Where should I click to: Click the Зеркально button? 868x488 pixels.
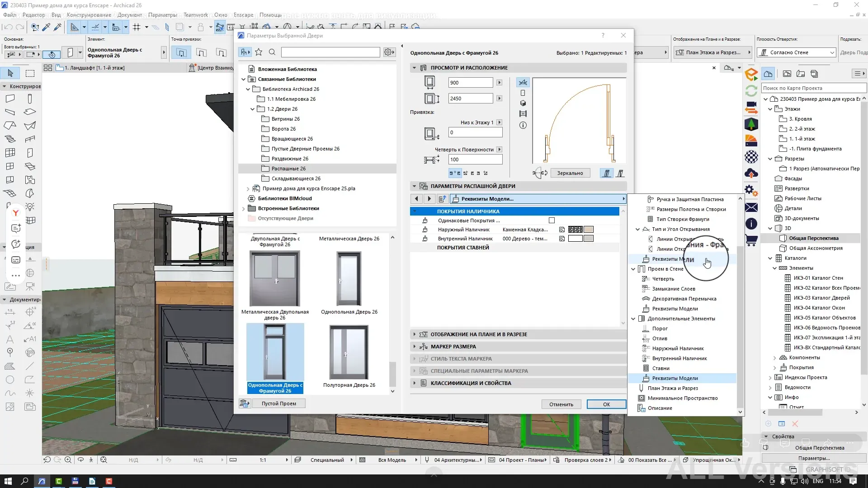(570, 173)
